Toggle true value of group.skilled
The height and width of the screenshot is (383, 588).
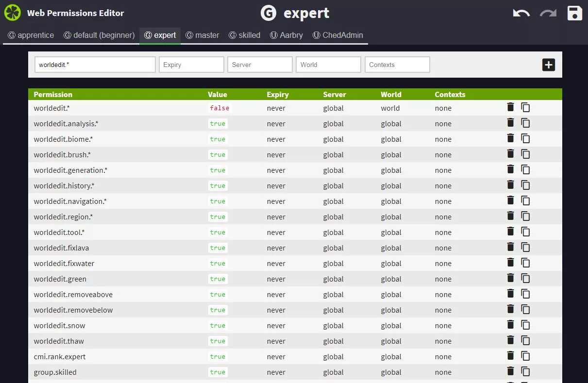click(218, 372)
